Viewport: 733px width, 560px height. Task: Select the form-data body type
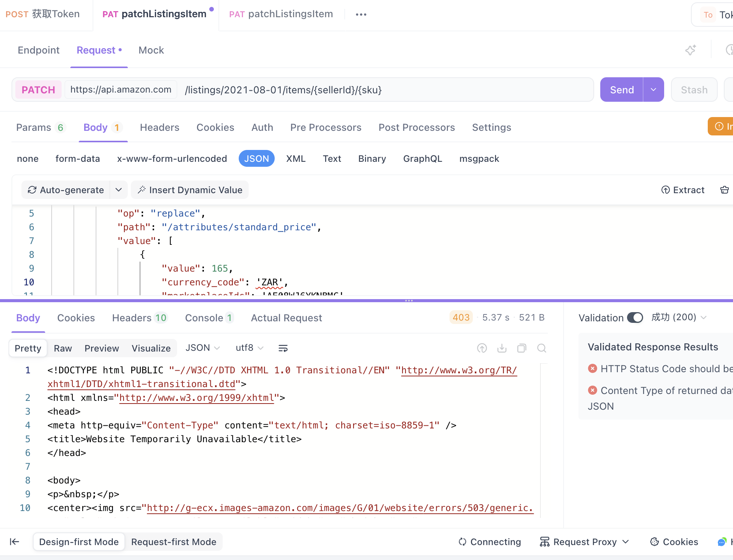coord(77,159)
